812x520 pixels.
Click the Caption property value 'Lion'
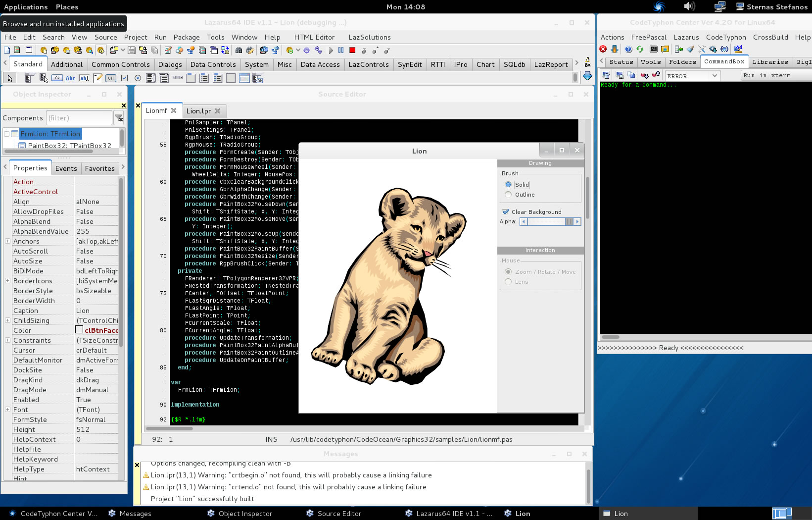pyautogui.click(x=83, y=311)
